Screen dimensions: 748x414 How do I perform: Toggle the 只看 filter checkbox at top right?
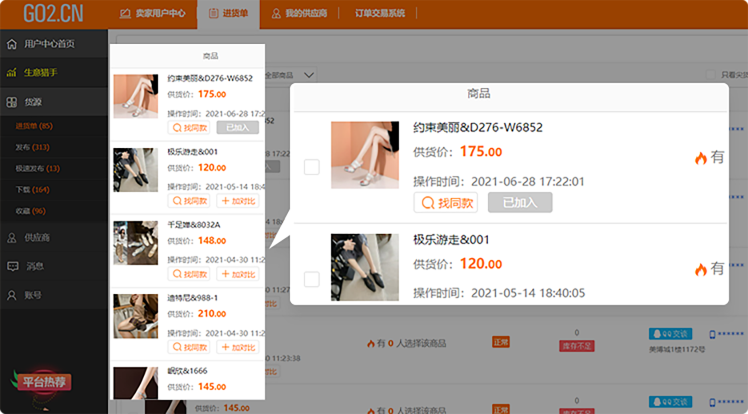click(x=711, y=75)
